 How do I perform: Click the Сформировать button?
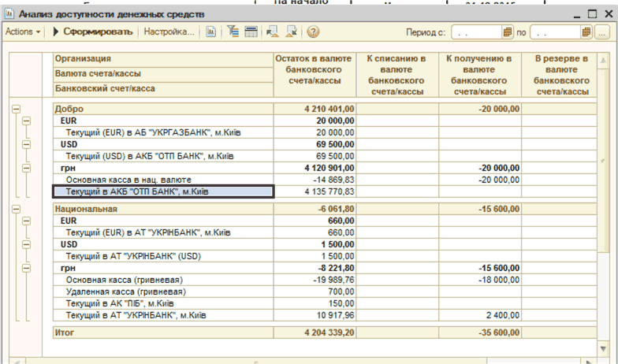(91, 32)
